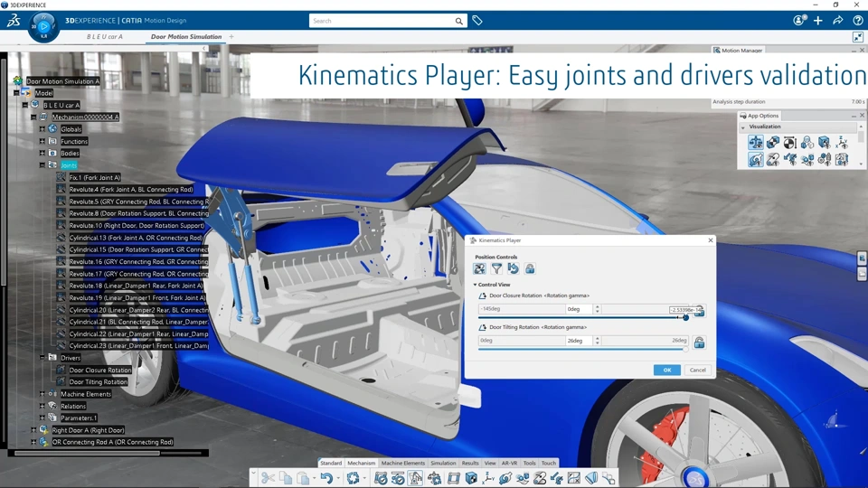Toggle the lock icon in Position Controls
The width and height of the screenshot is (868, 488).
click(x=530, y=269)
